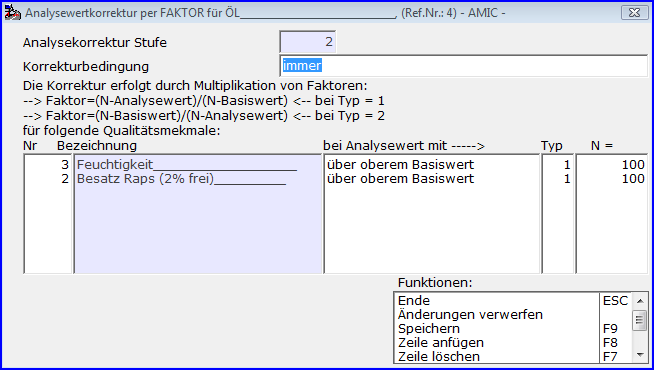Viewport: 654px width, 370px height.
Task: Select the Besatz Raps (2% frei) entry
Action: pos(181,179)
